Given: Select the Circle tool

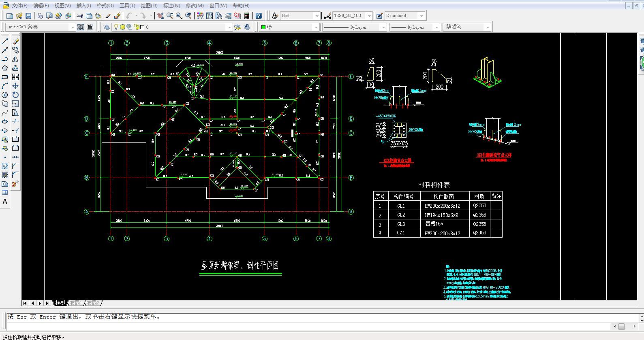Looking at the screenshot, I should [5, 95].
